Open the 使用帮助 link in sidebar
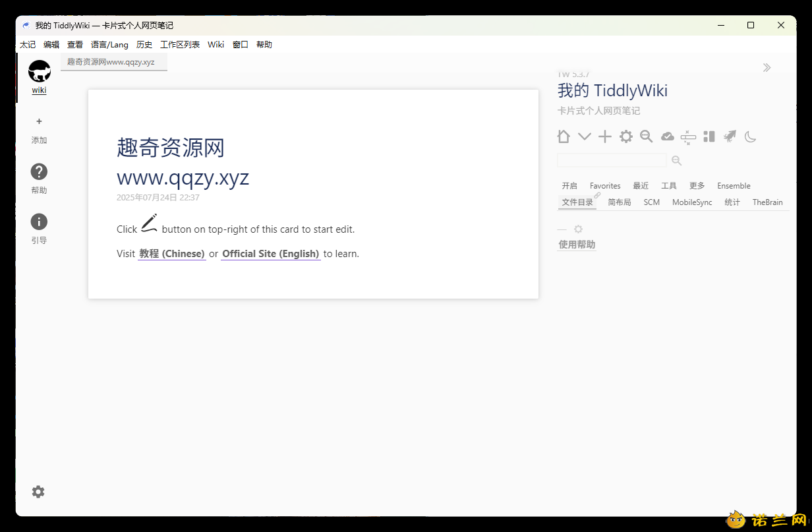The height and width of the screenshot is (532, 812). coord(577,245)
